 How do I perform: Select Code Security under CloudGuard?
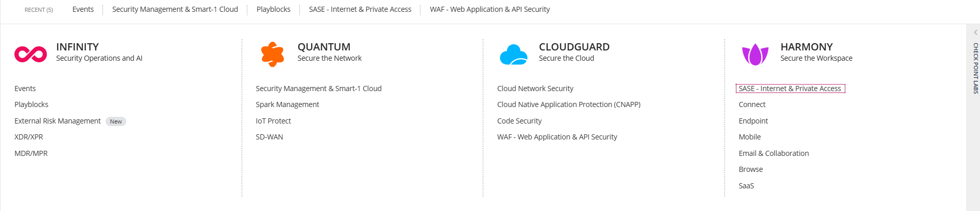[x=519, y=121]
